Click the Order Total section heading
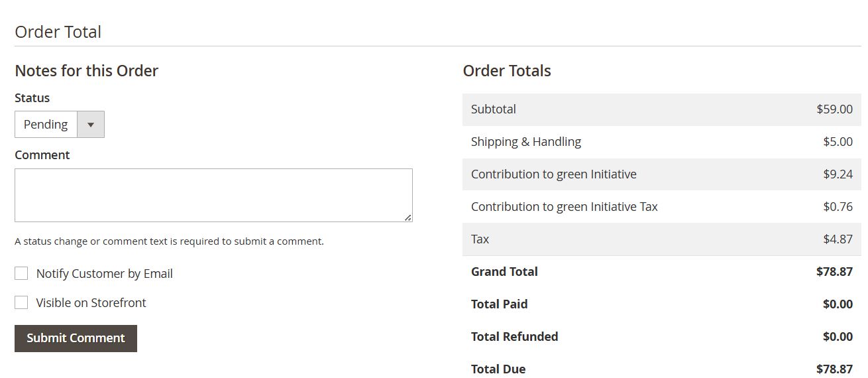 (58, 32)
